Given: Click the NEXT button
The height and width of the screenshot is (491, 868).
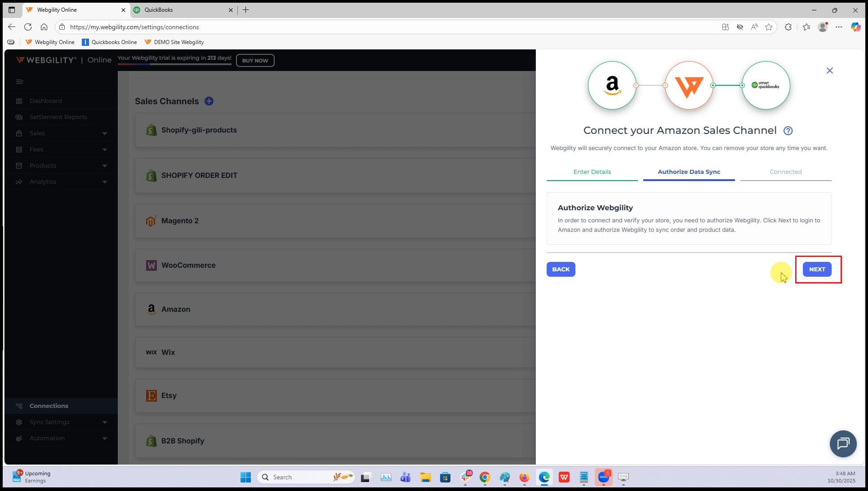Looking at the screenshot, I should 817,270.
